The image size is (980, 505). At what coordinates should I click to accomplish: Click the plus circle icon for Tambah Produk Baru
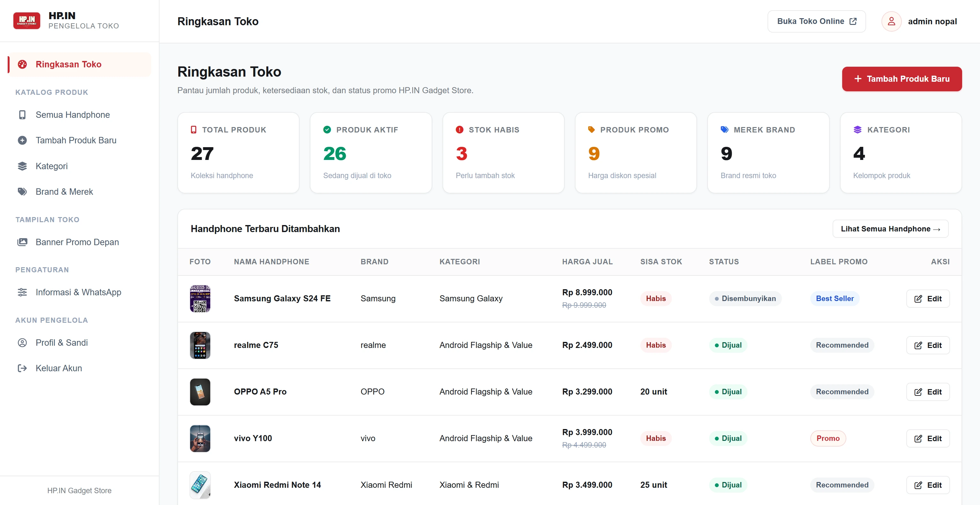click(22, 140)
